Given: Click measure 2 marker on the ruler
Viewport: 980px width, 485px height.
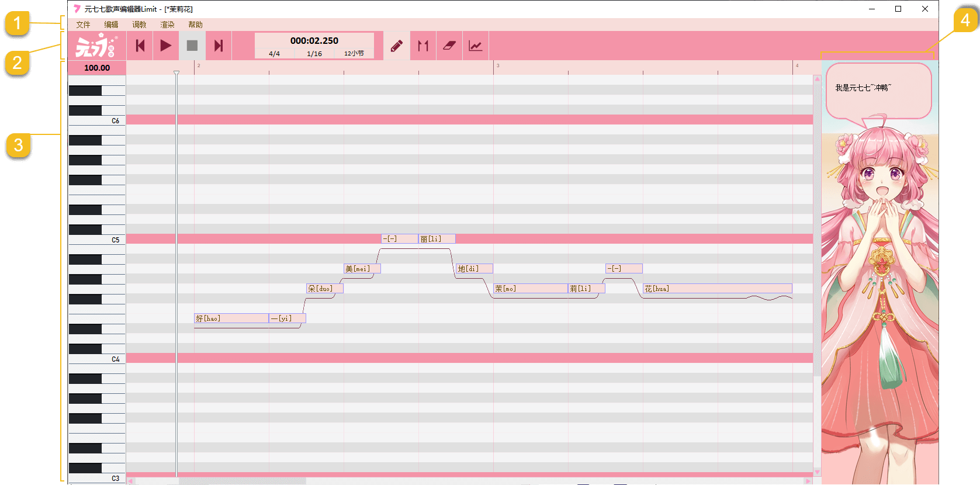Looking at the screenshot, I should [198, 65].
